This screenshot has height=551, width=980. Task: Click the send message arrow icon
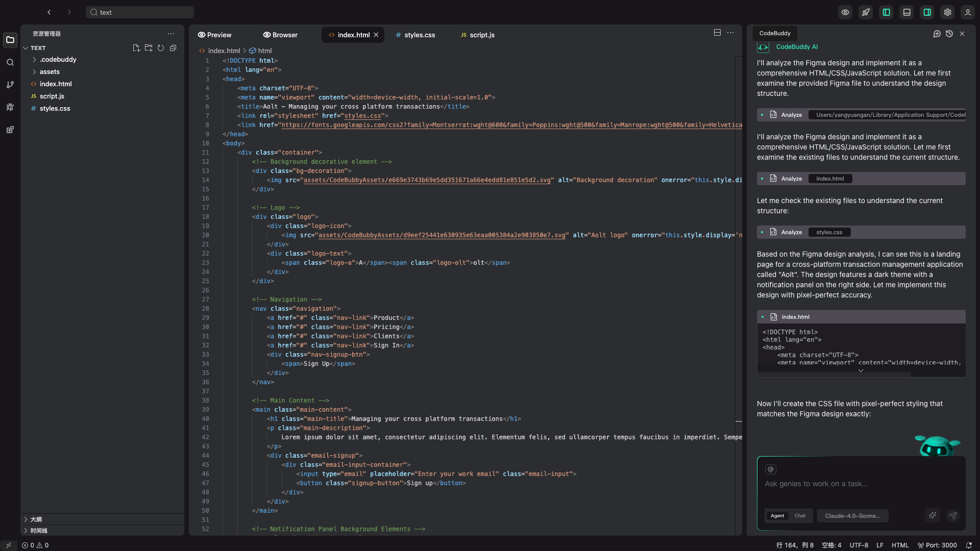(953, 516)
